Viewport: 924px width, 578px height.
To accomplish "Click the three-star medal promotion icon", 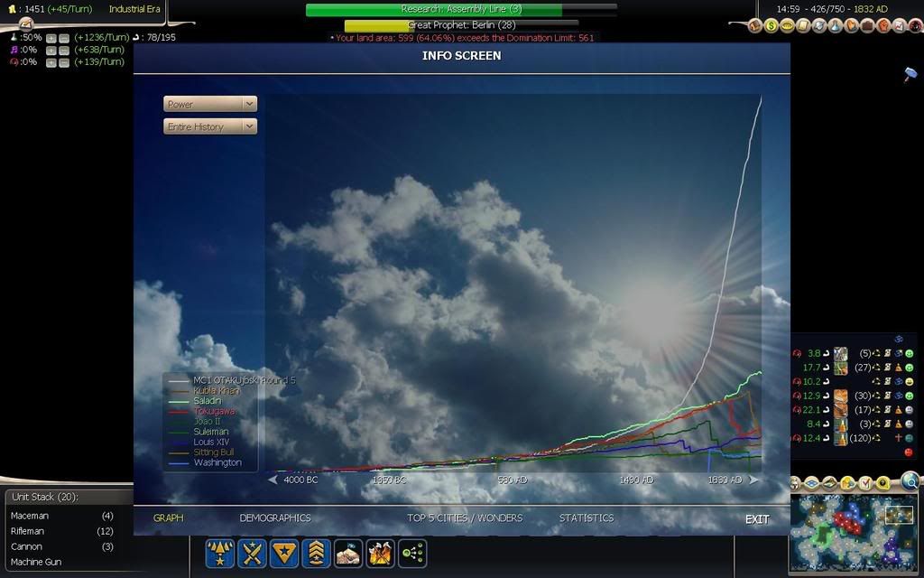I will tap(220, 554).
